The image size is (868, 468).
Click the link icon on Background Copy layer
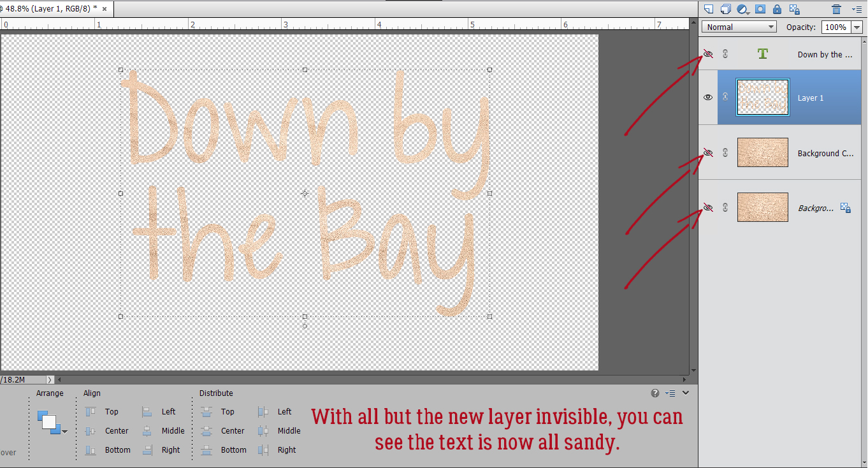(725, 153)
